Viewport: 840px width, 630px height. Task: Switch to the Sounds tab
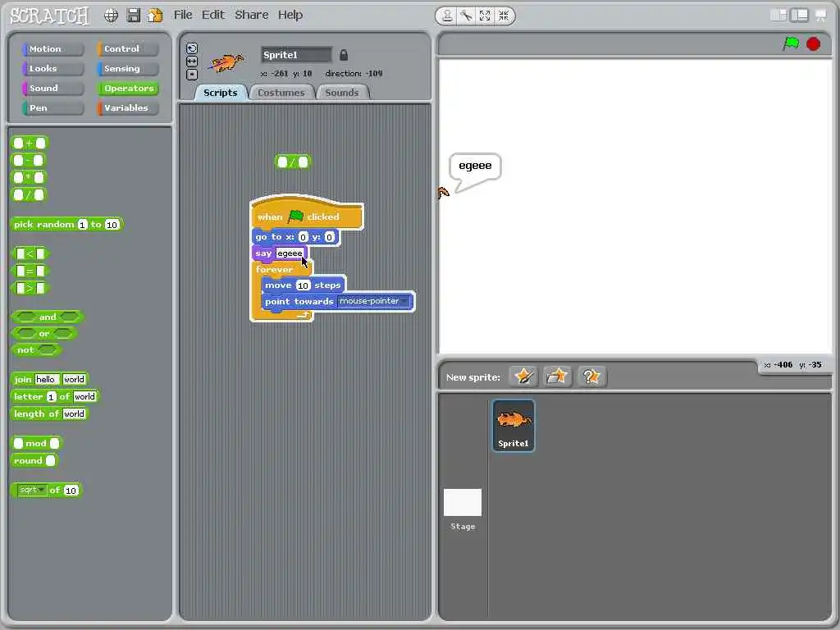click(342, 93)
